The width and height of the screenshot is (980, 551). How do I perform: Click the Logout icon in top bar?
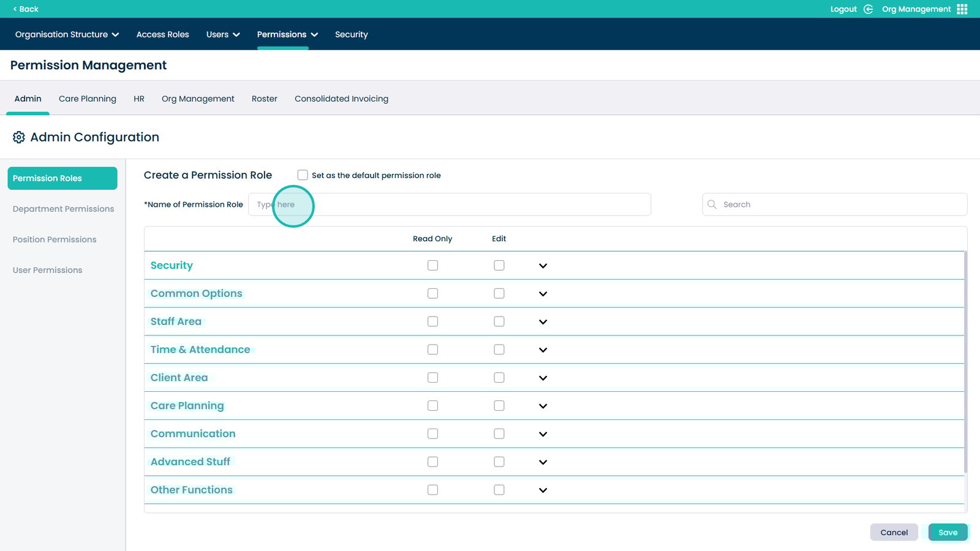pyautogui.click(x=868, y=9)
